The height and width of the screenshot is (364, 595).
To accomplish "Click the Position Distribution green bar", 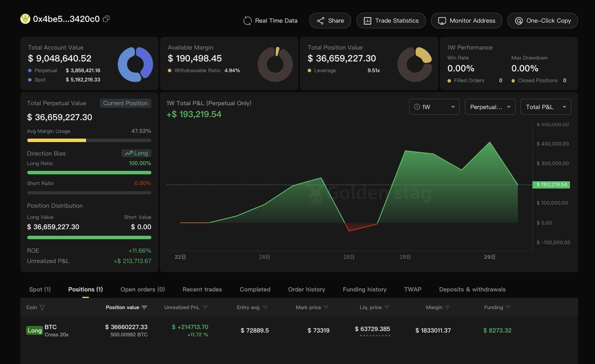I will (x=89, y=238).
